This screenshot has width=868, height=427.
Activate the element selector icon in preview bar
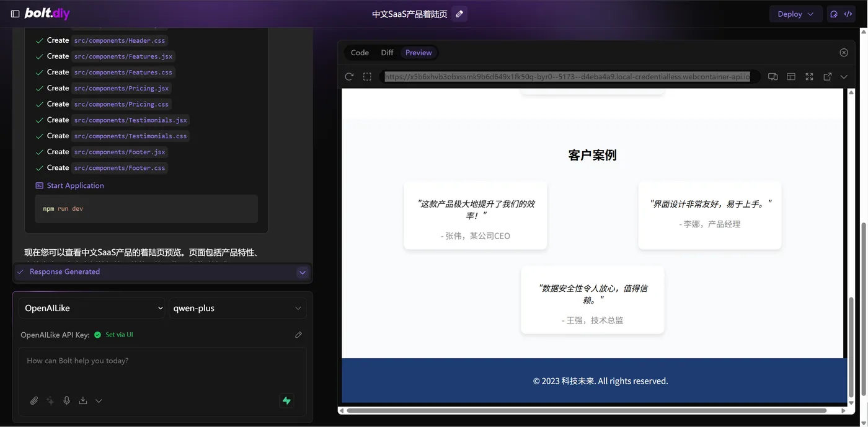tap(367, 77)
